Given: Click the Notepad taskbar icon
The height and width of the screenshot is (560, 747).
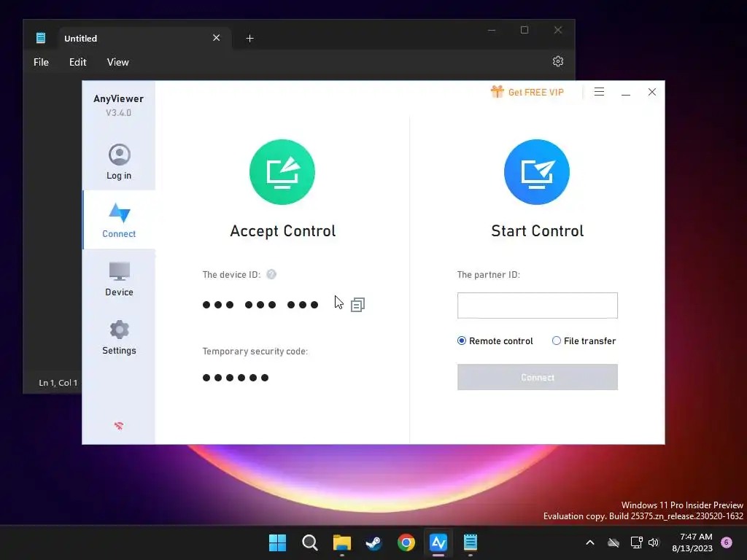Looking at the screenshot, I should (471, 542).
